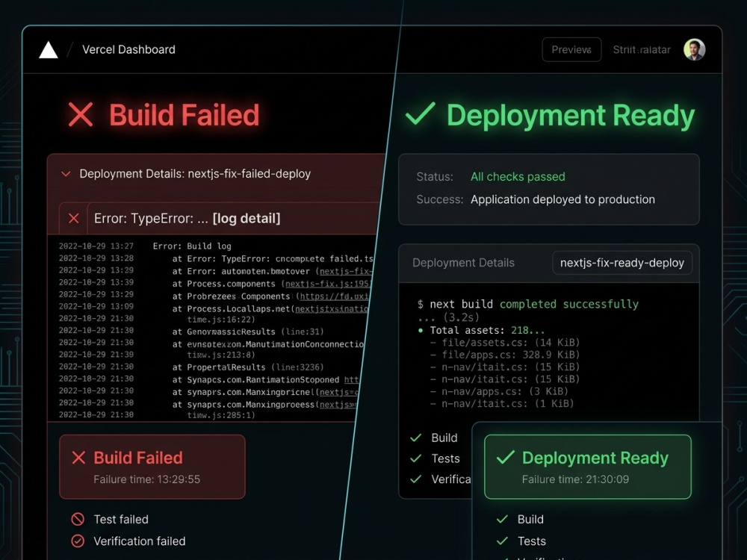Click the Deployment Ready card with time 21:30:09

587,467
